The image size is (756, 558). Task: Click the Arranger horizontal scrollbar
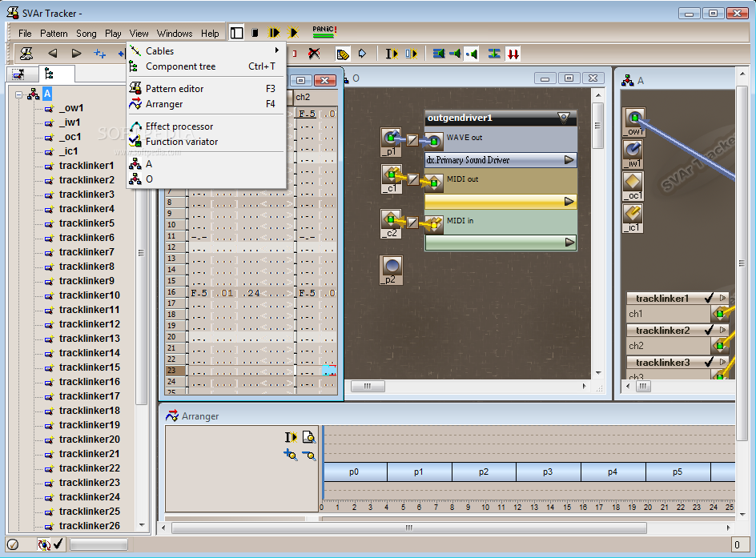[x=408, y=528]
